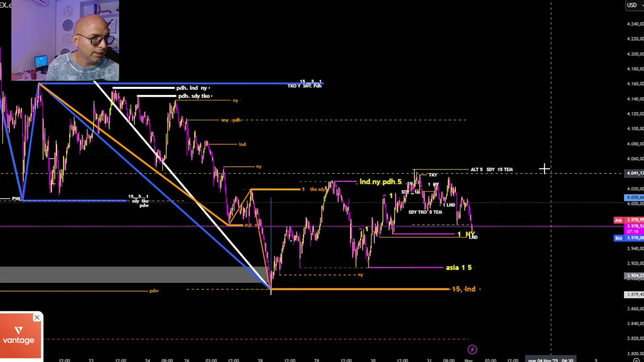Screen dimensions: 644x362
Task: Select the orange '5 tko sdy' label
Action: [x=313, y=190]
